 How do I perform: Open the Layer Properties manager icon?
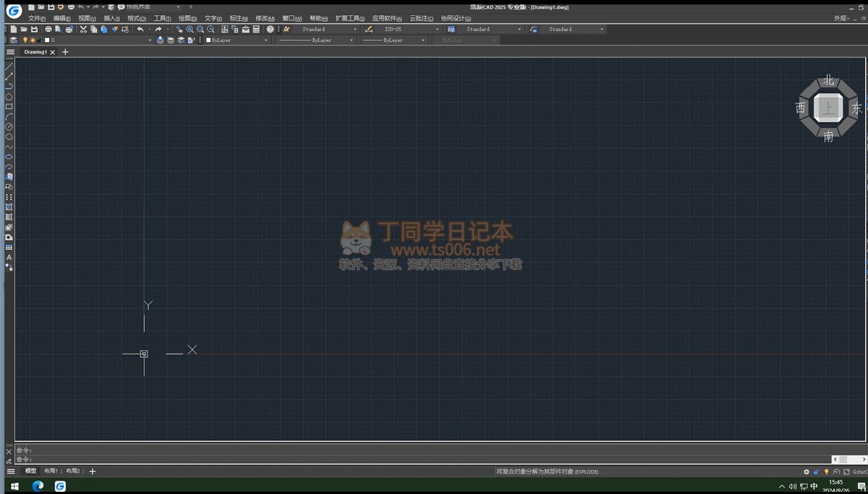coord(13,40)
